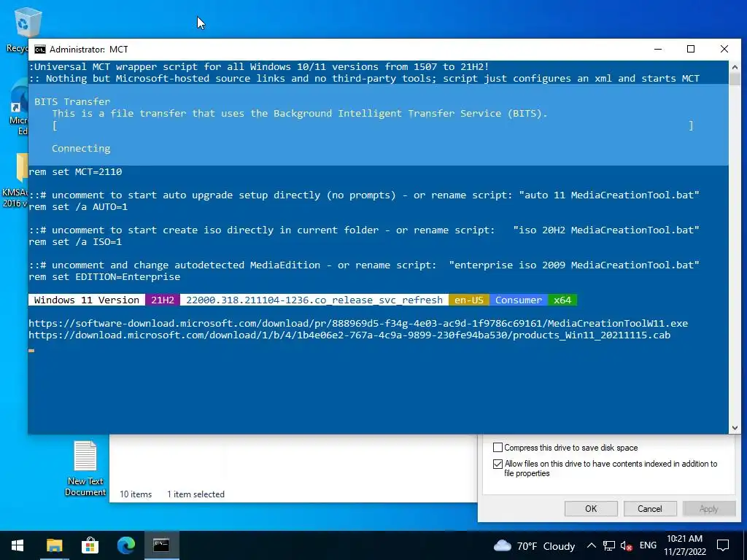The height and width of the screenshot is (560, 747).
Task: Open the weather widget showing 70°F Cloudy
Action: (x=533, y=545)
